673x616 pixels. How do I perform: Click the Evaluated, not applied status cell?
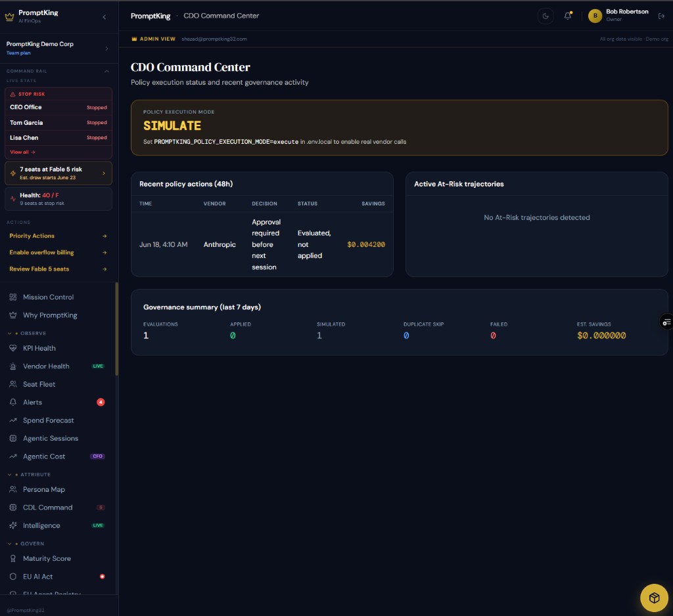[x=314, y=244]
